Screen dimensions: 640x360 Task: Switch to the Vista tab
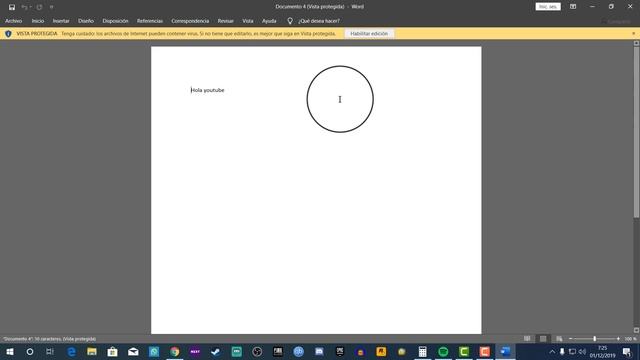click(248, 21)
